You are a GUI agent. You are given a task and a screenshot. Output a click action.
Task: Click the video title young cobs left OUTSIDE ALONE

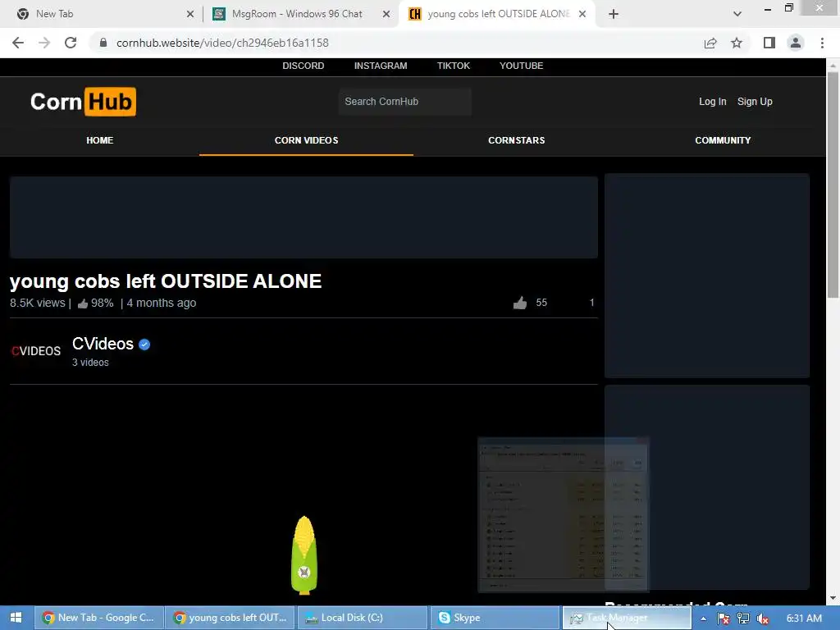coord(166,281)
